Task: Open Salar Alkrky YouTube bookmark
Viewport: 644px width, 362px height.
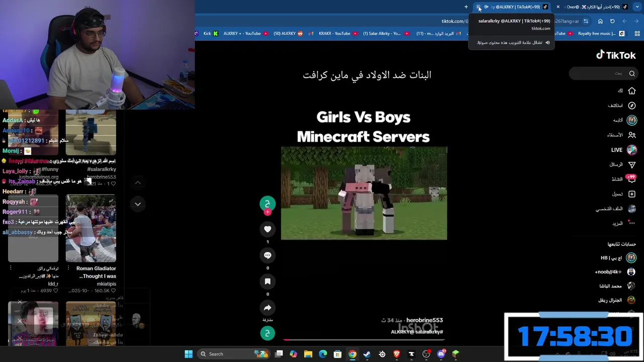Action: click(x=386, y=34)
